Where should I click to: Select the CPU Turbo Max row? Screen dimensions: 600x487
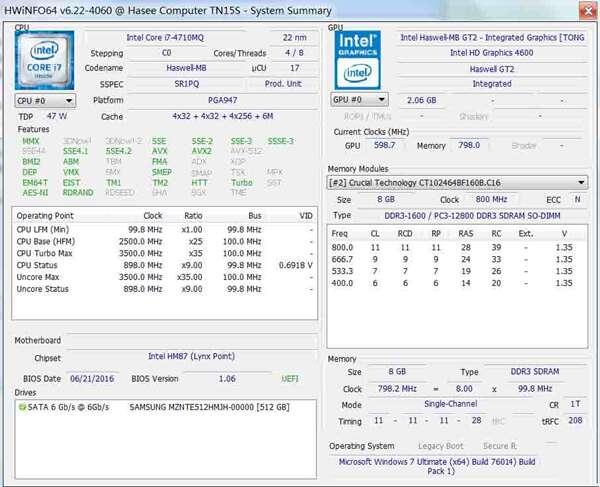pyautogui.click(x=165, y=253)
